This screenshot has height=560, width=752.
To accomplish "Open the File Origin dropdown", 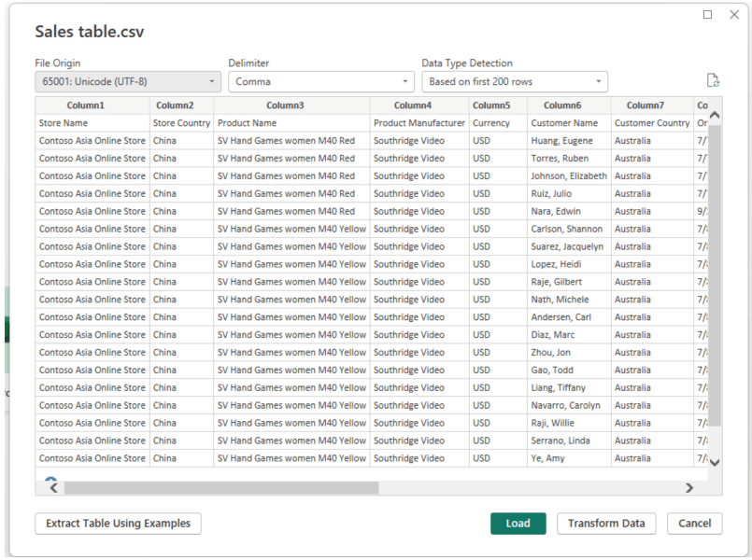I will 128,82.
